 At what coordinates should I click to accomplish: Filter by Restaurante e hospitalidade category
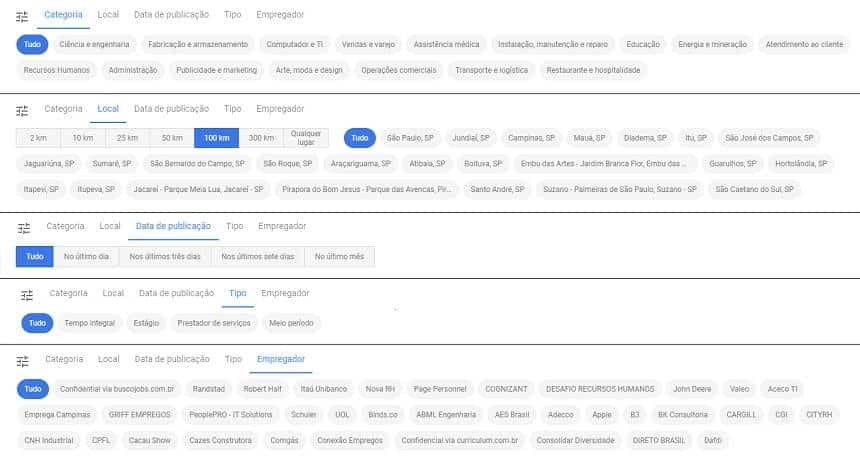(593, 70)
